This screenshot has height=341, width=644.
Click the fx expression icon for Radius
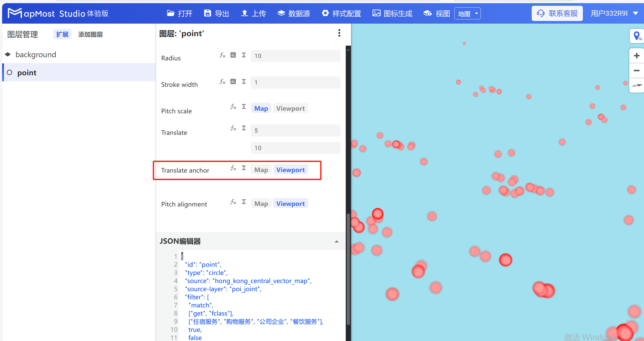(222, 55)
